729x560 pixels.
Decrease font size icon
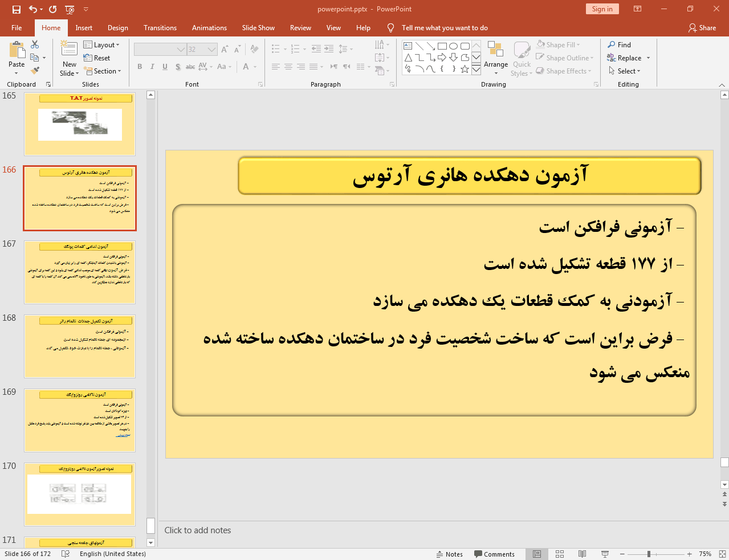pyautogui.click(x=237, y=50)
